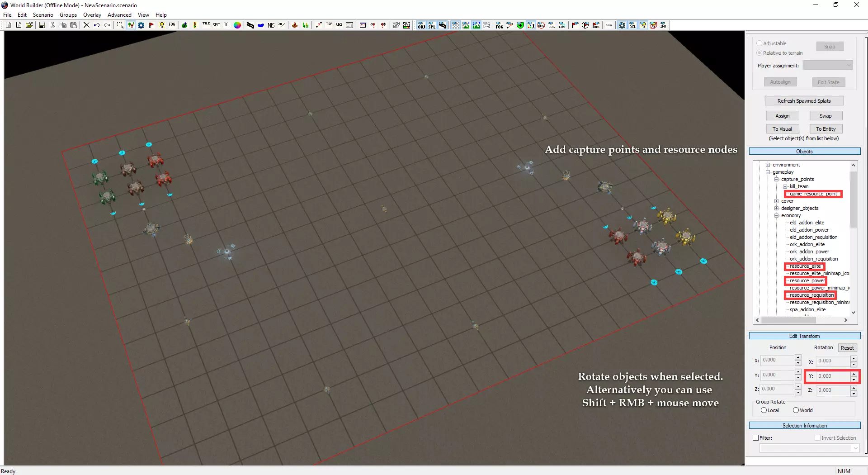Click the Assign button
Screen dimensions: 868x475
[x=783, y=116]
